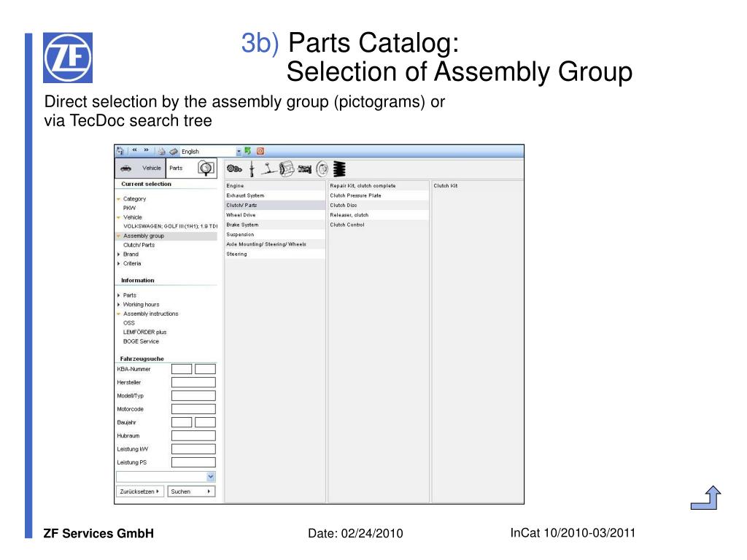Image resolution: width=747 pixels, height=560 pixels.
Task: Click the Suchen button
Action: click(191, 491)
